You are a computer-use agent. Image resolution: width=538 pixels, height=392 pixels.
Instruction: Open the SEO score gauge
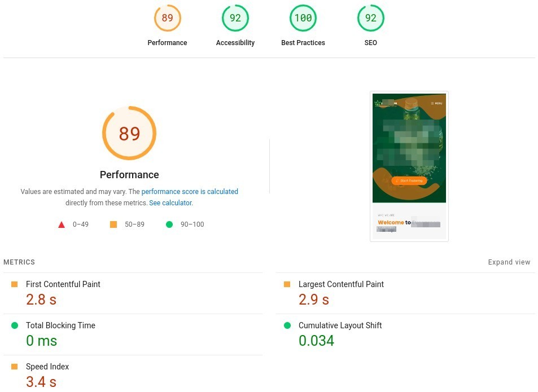(370, 18)
